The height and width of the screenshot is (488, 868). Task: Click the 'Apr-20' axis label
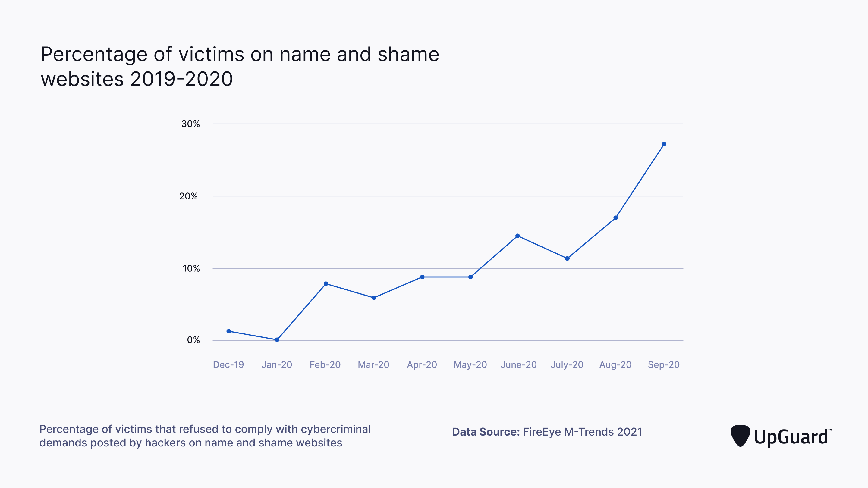tap(422, 365)
